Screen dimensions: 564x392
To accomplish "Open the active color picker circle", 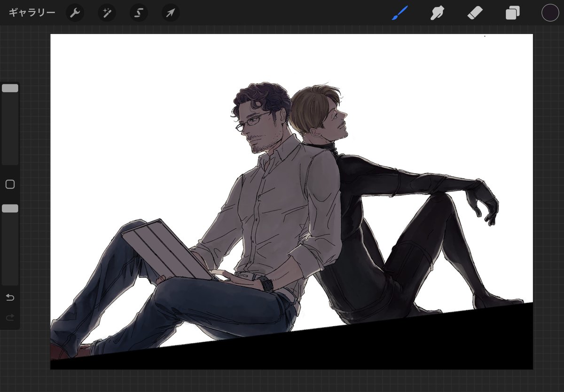I will point(550,13).
